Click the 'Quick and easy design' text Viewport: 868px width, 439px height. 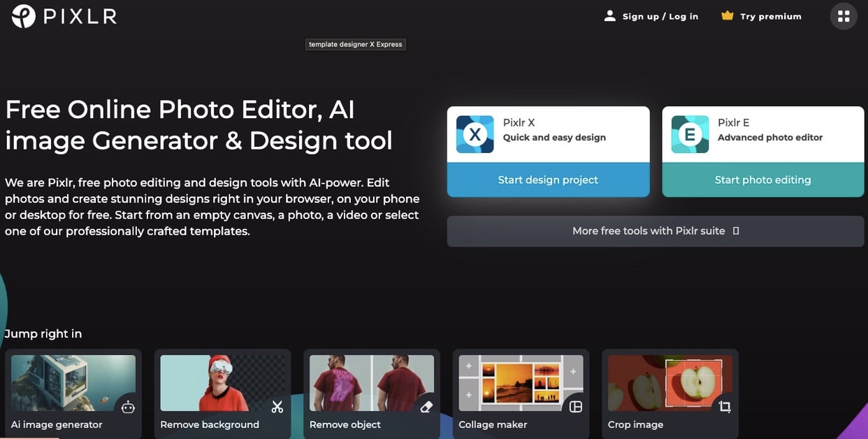(x=554, y=138)
